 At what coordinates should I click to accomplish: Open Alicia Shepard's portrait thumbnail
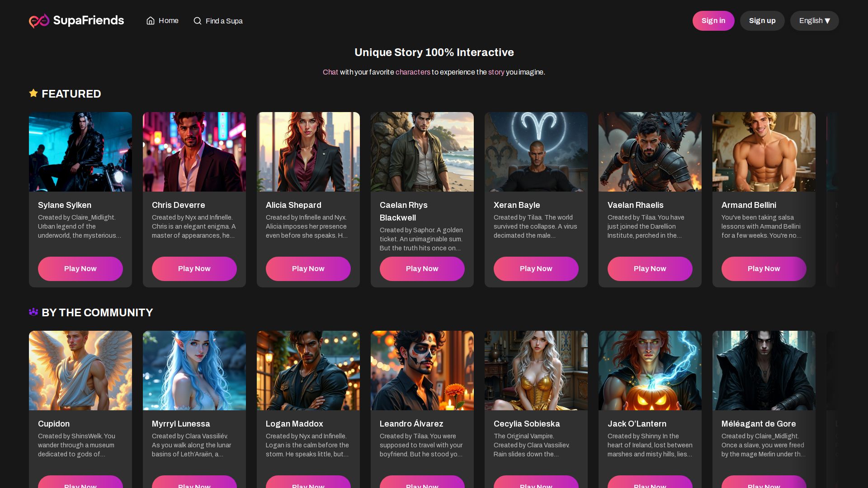coord(308,152)
